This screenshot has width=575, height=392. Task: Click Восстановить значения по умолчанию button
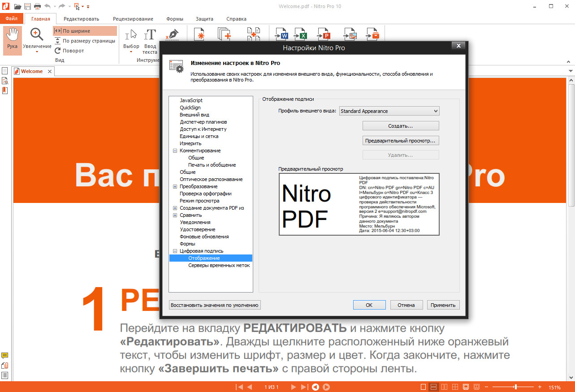click(215, 305)
